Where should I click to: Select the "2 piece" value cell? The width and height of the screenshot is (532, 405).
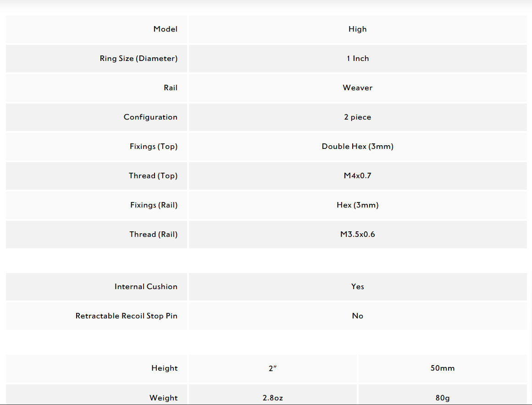pyautogui.click(x=357, y=117)
